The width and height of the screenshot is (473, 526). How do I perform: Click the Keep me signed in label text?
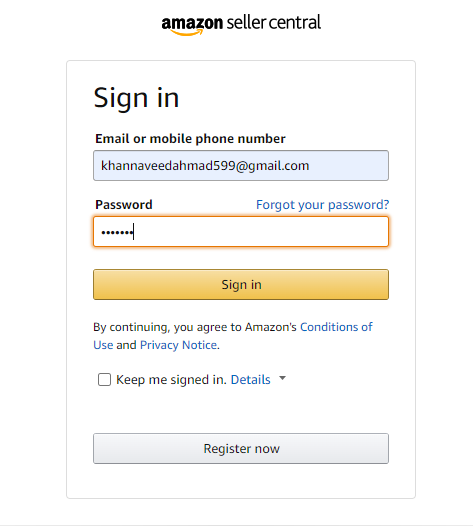[x=171, y=380]
